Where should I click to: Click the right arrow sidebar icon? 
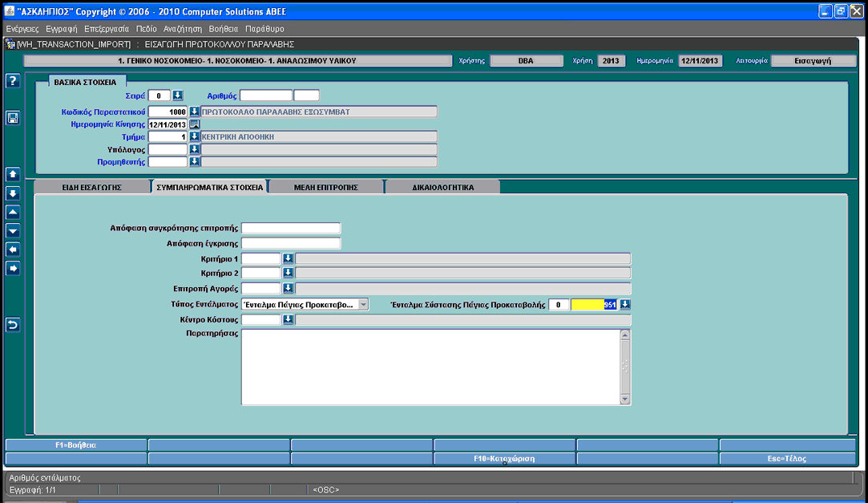[13, 269]
